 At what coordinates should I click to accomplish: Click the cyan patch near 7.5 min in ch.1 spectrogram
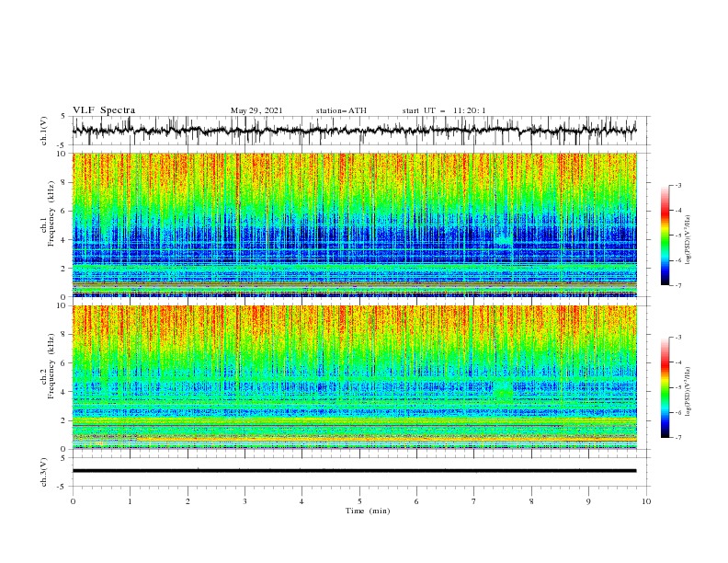tap(503, 239)
